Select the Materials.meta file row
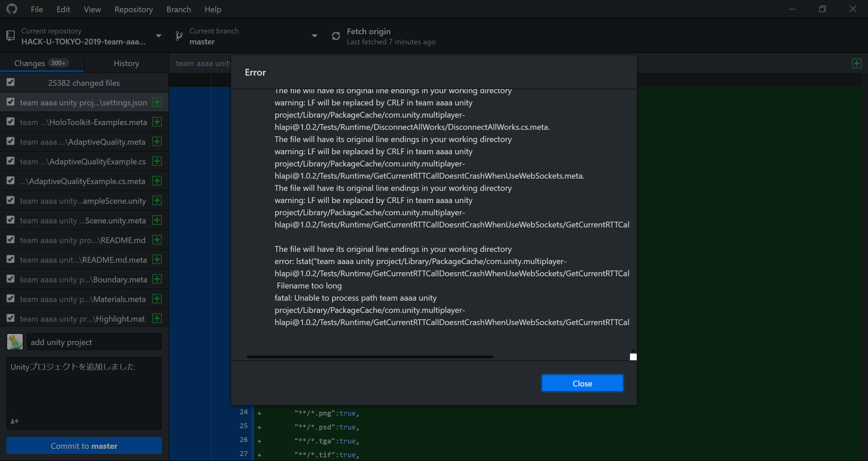Viewport: 868px width, 461px height. coord(84,299)
